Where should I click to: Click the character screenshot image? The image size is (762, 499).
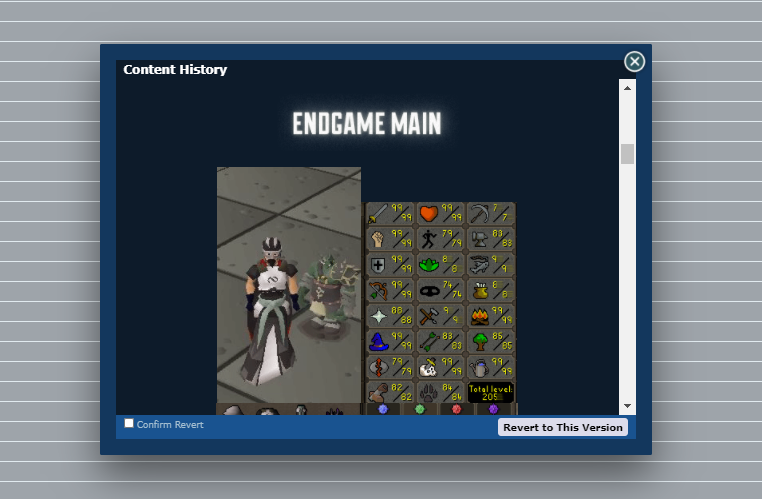coord(289,285)
